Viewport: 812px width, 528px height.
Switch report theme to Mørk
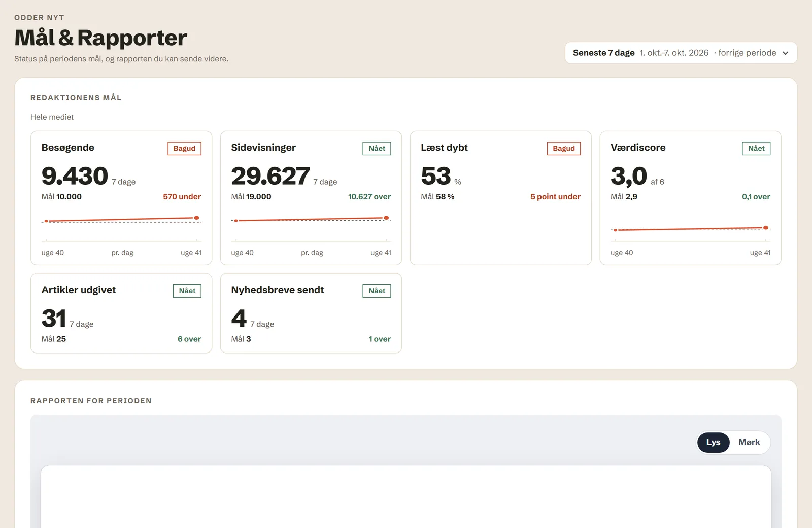749,442
